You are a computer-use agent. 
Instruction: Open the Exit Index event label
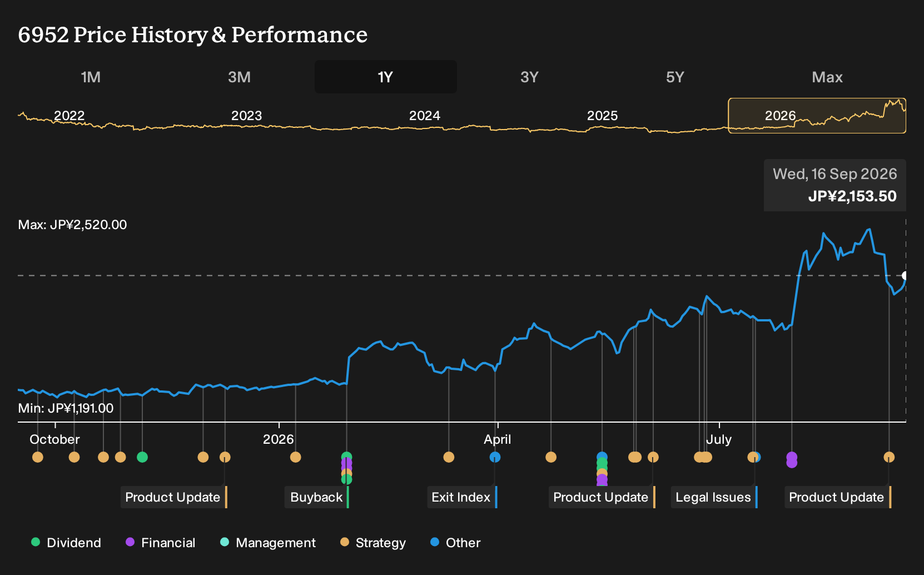(x=461, y=497)
